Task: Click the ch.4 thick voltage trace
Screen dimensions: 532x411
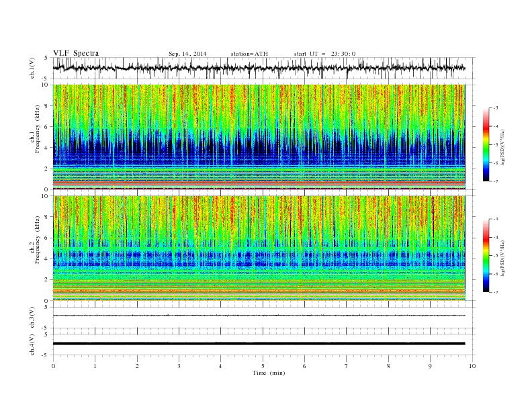Action: pyautogui.click(x=259, y=344)
